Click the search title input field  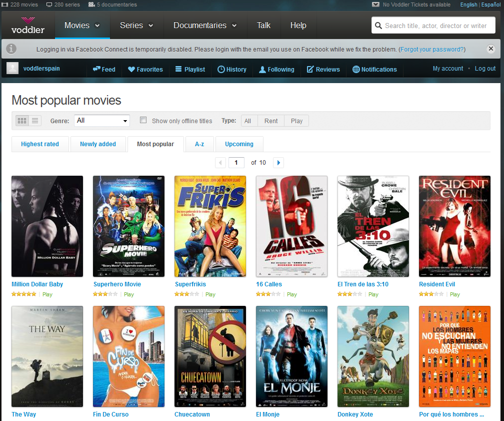click(433, 26)
